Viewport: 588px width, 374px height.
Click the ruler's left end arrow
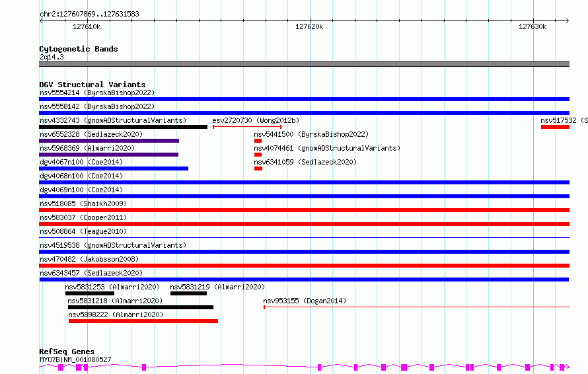coord(41,21)
